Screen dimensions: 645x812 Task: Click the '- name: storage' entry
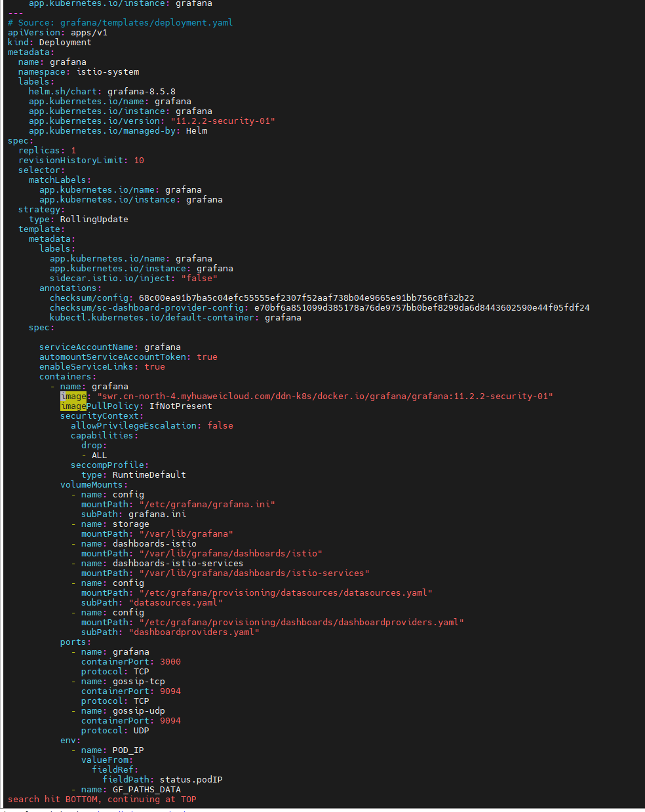click(110, 524)
